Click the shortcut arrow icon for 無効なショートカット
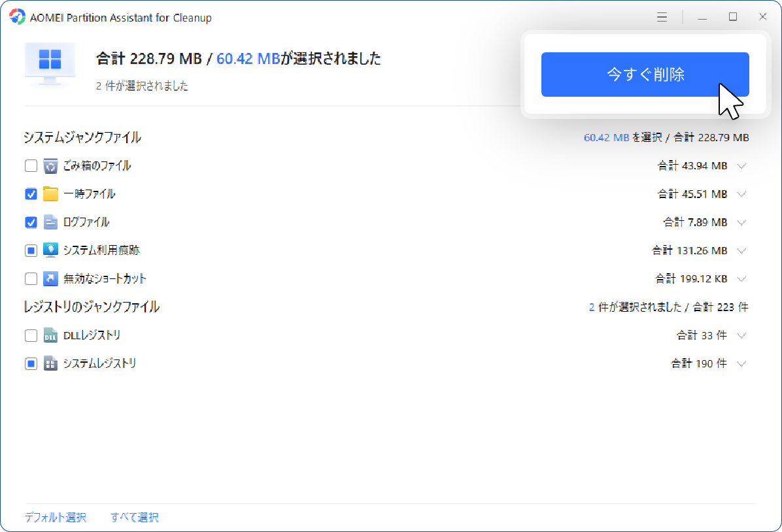 50,278
